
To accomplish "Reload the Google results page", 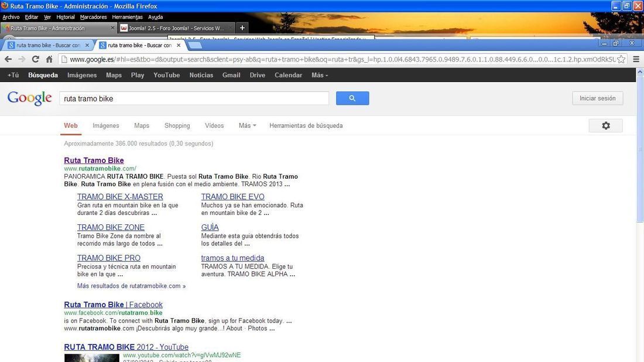I will pos(36,59).
